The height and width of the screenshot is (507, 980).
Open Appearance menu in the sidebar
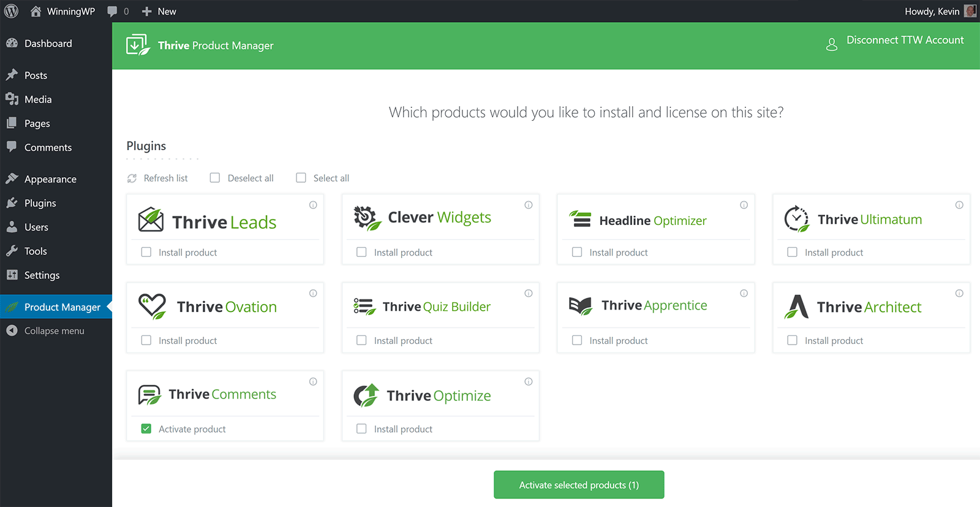56,179
